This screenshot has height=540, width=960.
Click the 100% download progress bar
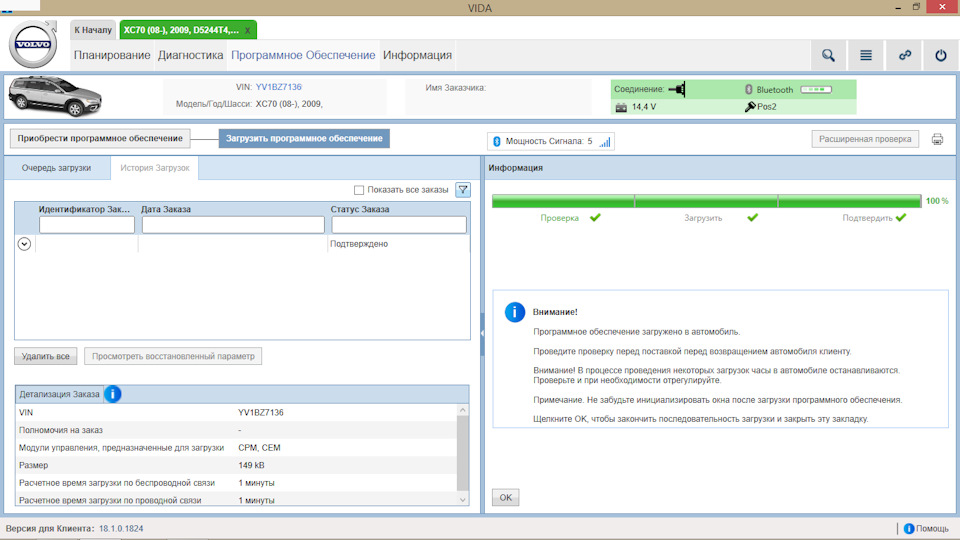pyautogui.click(x=707, y=201)
